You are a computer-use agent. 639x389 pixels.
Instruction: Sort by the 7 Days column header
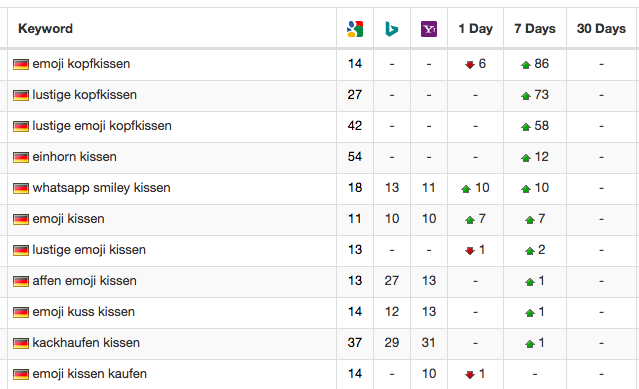[535, 29]
